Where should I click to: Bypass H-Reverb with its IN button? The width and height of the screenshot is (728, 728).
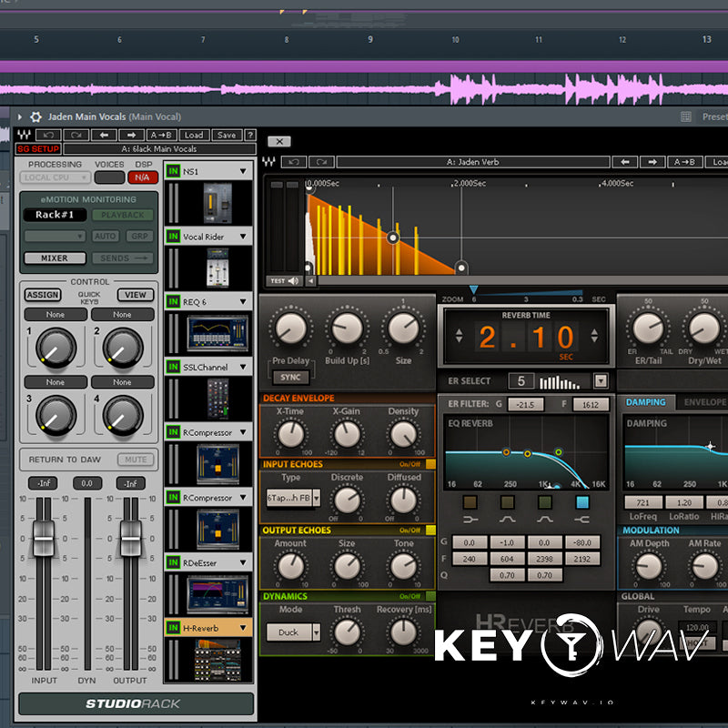coord(173,628)
